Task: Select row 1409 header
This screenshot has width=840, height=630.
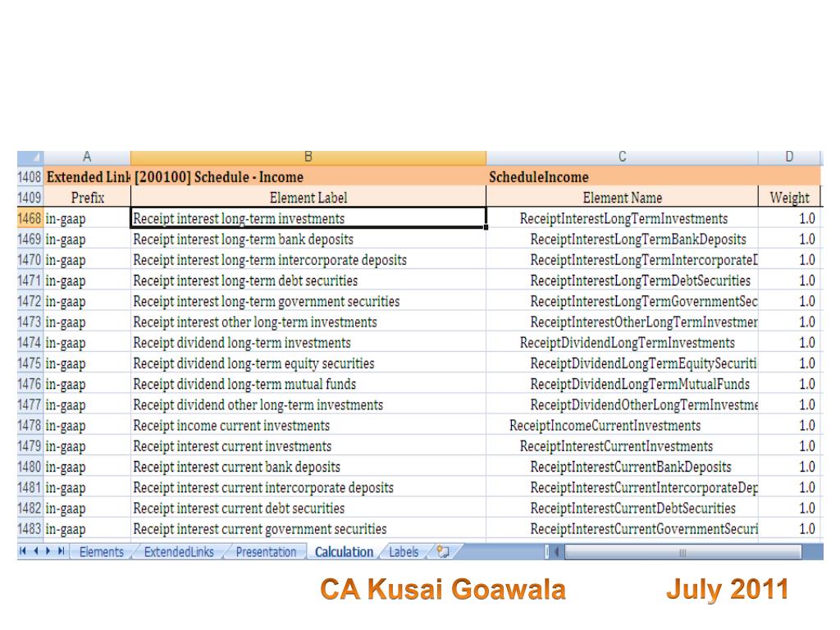Action: 30,198
